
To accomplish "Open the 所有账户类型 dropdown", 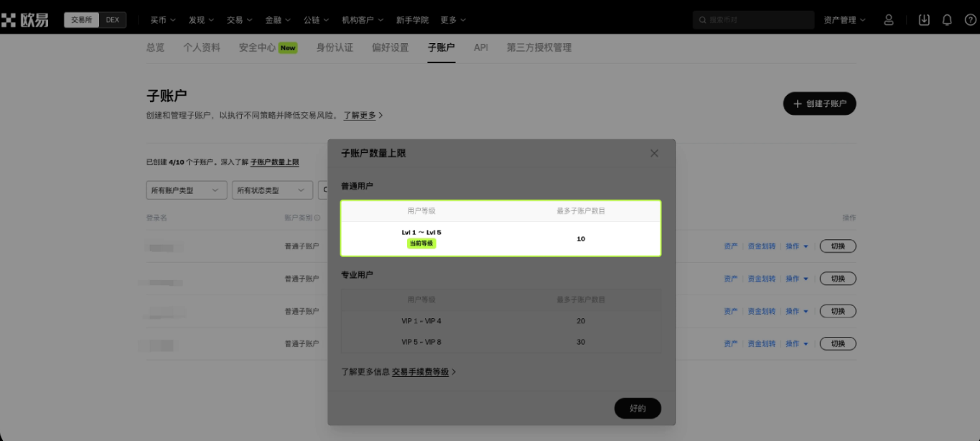I will click(x=186, y=190).
